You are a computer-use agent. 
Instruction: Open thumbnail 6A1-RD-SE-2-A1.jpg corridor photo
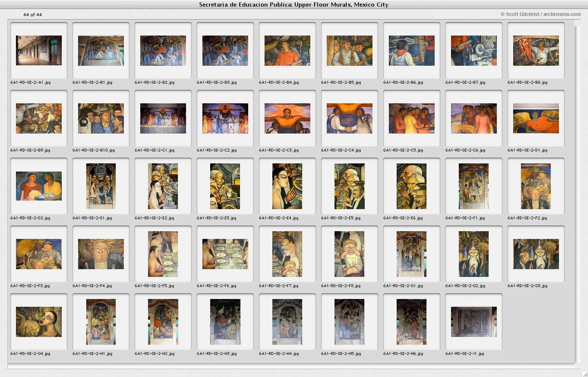pos(39,51)
